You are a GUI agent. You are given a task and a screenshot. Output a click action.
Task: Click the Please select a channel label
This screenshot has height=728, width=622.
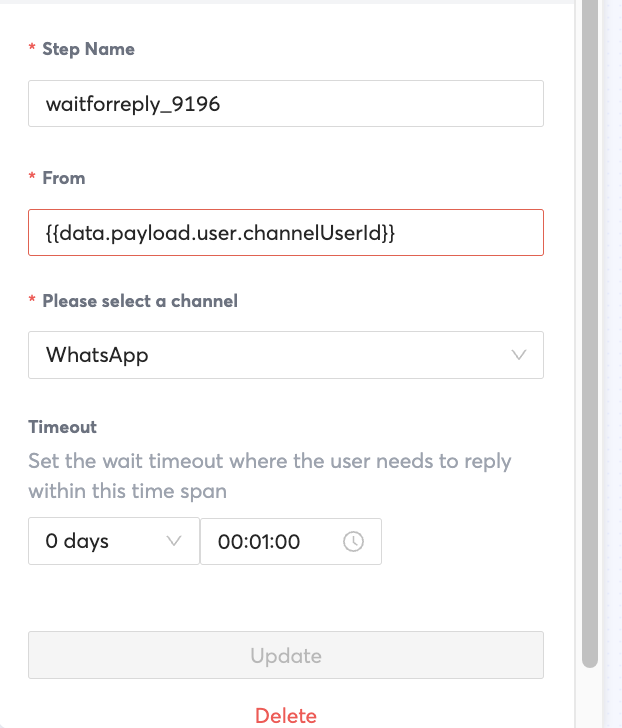(140, 300)
